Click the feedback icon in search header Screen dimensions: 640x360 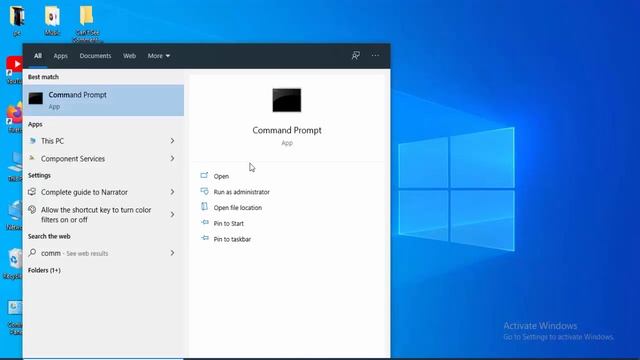coord(356,56)
